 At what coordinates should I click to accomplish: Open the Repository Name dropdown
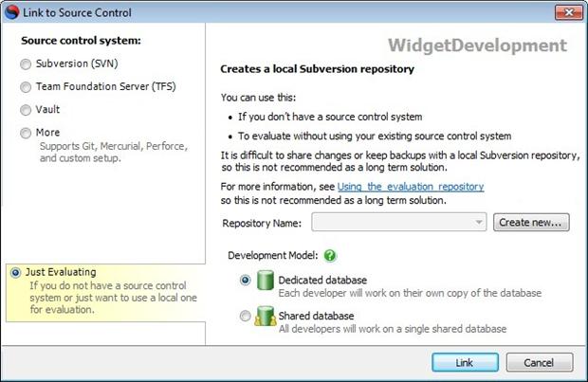[399, 223]
